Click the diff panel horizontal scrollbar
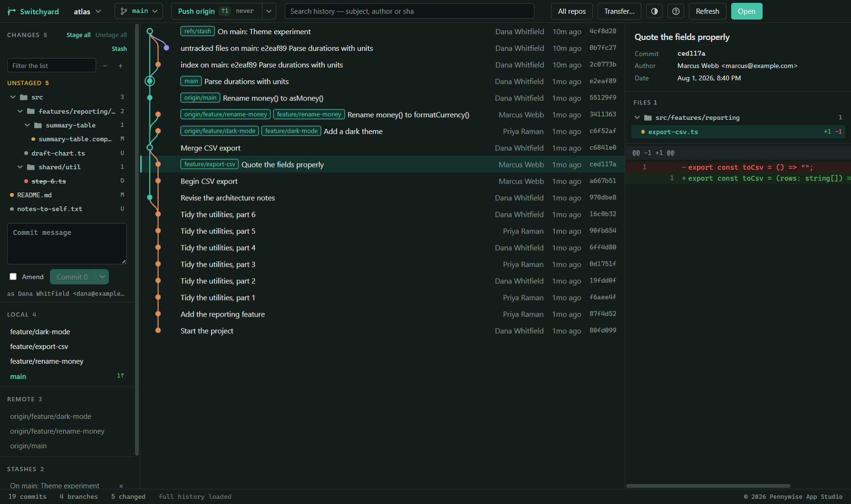Image resolution: width=851 pixels, height=504 pixels. coord(708,486)
